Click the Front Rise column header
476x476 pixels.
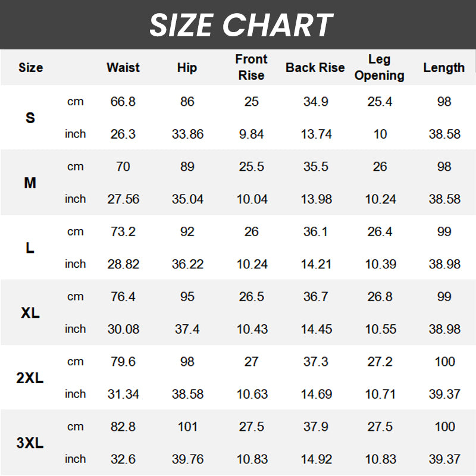251,67
